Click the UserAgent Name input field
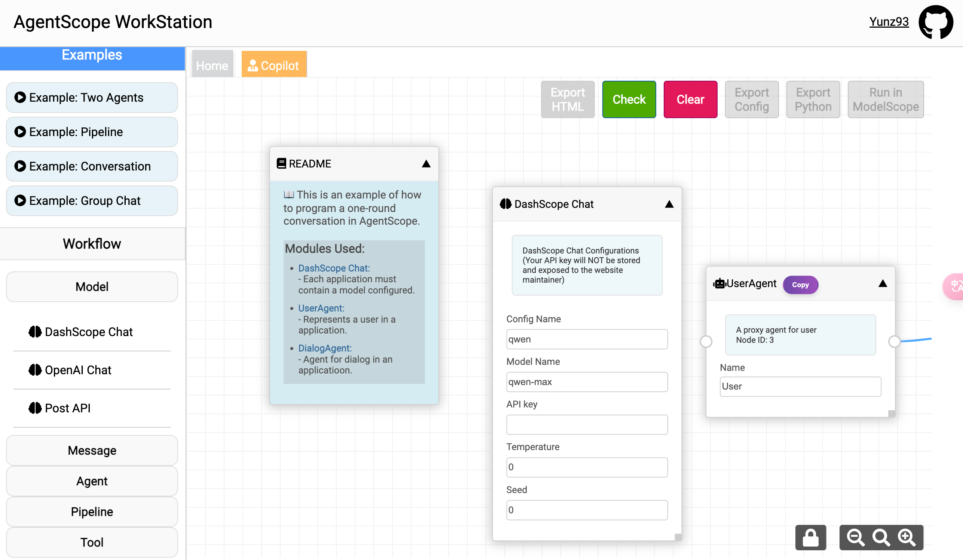The height and width of the screenshot is (560, 963). point(801,386)
